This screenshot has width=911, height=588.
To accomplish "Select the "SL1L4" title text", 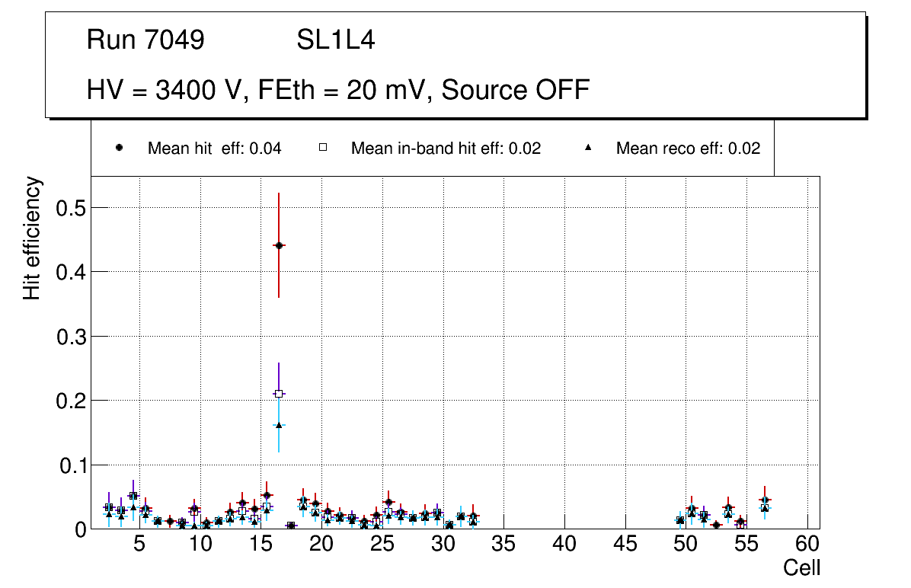I will (335, 40).
